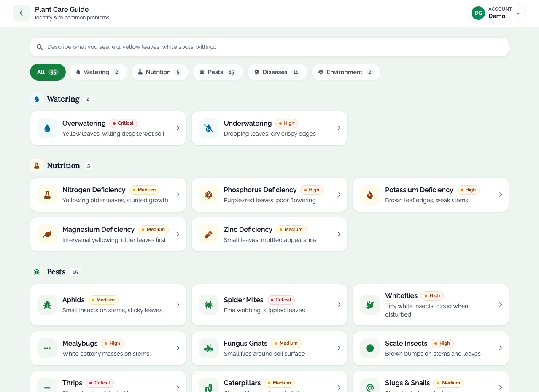
Task: Click the Zinc Deficiency test tube icon
Action: point(209,234)
